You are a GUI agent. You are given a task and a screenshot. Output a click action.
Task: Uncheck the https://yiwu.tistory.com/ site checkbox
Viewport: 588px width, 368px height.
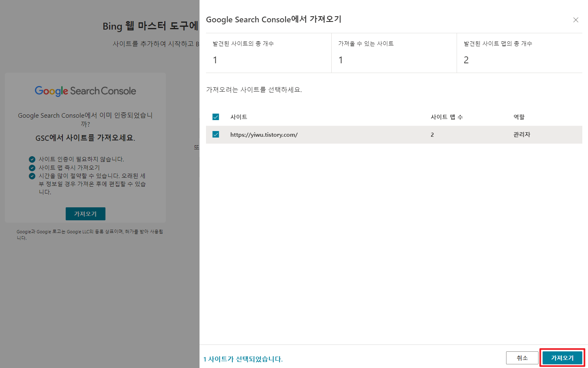216,134
